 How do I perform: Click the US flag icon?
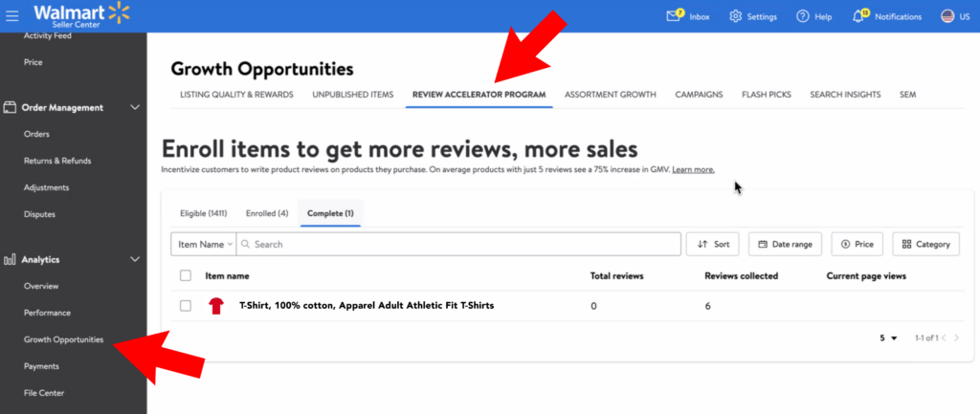coord(947,16)
